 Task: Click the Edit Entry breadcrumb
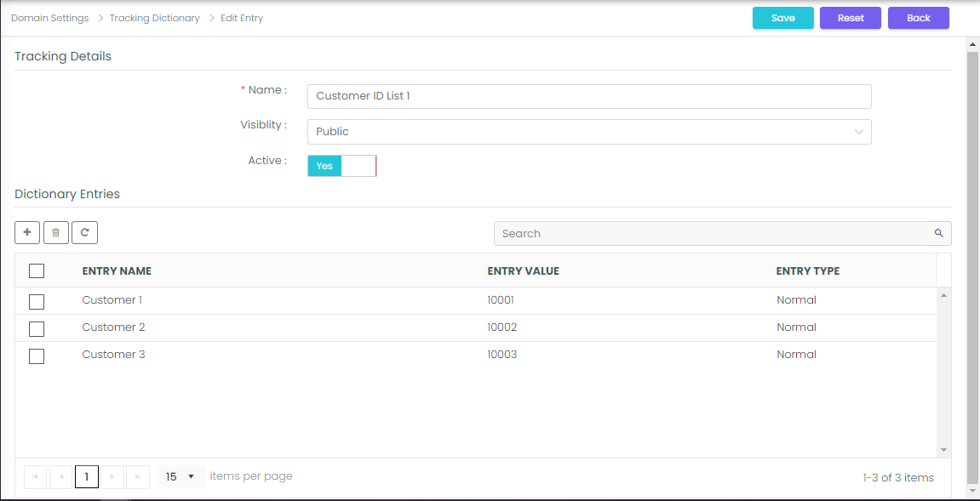[242, 18]
